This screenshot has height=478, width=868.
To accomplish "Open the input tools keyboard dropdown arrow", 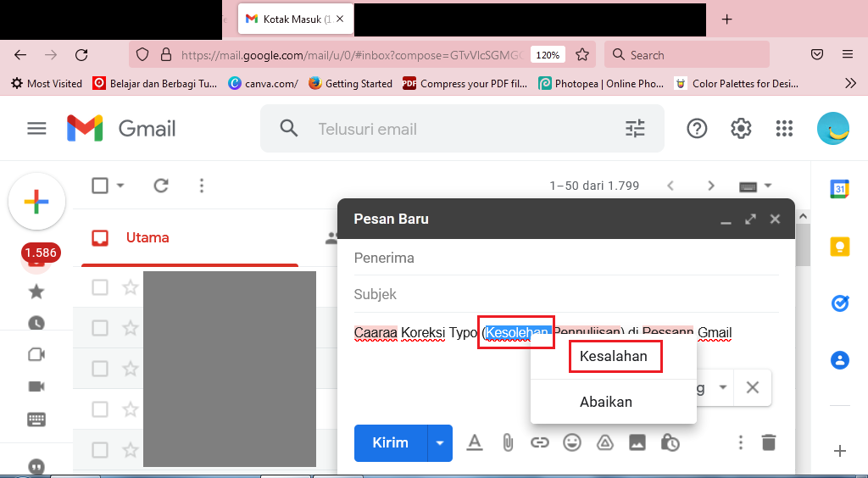I will (x=768, y=186).
